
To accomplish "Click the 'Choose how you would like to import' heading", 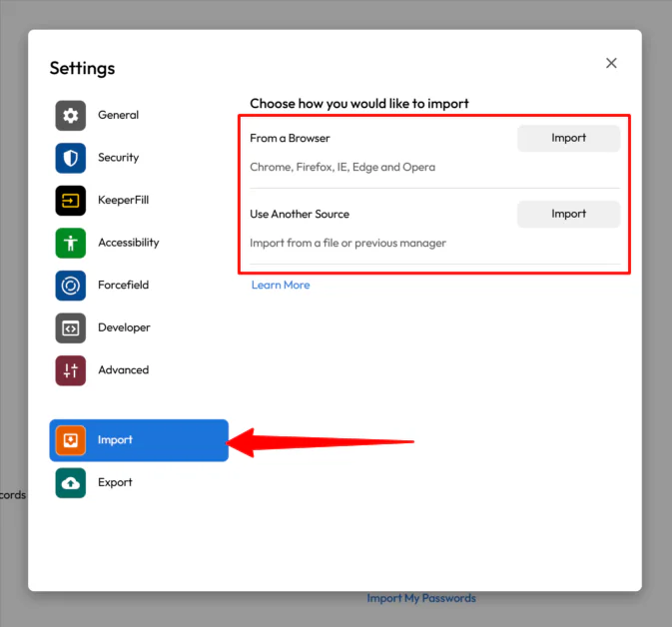I will 359,104.
